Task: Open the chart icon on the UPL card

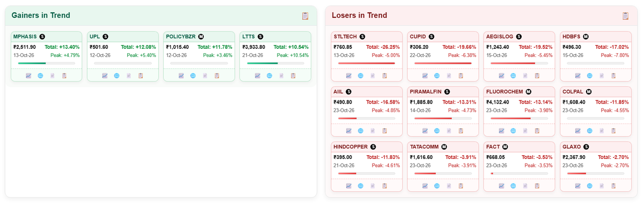Action: tap(105, 76)
